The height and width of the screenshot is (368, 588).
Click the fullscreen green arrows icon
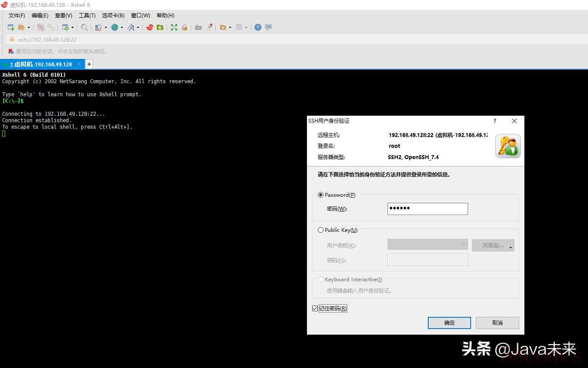coord(174,27)
